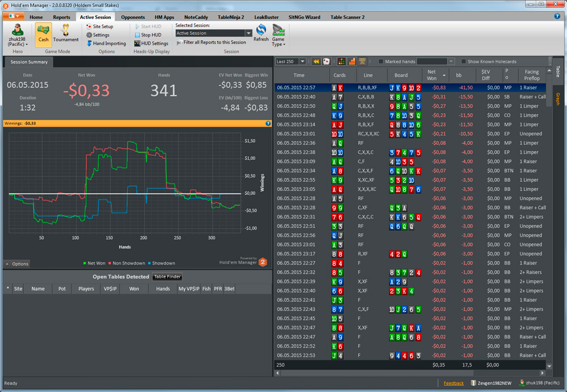The width and height of the screenshot is (567, 392).
Task: Switch to the vertical Graph side tab
Action: 557,99
